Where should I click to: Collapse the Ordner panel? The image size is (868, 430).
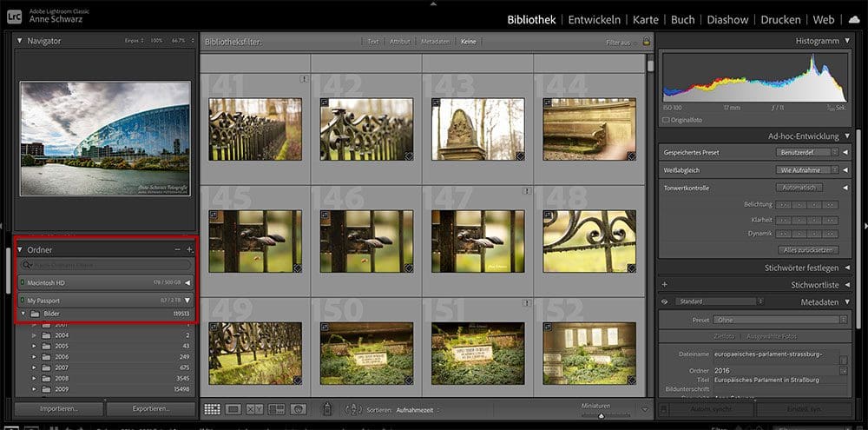pos(20,250)
